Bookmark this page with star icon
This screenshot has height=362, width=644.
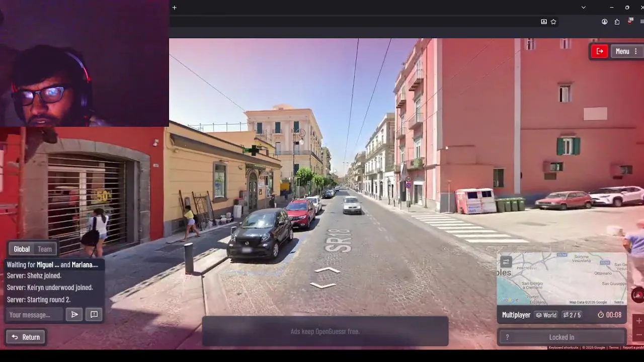tap(553, 22)
